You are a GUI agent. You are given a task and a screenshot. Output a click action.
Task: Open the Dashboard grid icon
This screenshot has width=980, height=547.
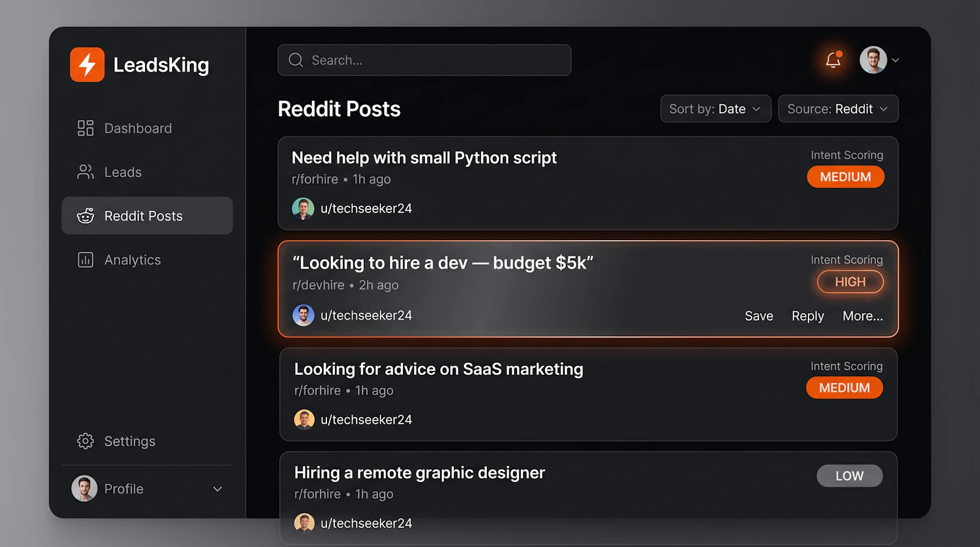pyautogui.click(x=85, y=128)
